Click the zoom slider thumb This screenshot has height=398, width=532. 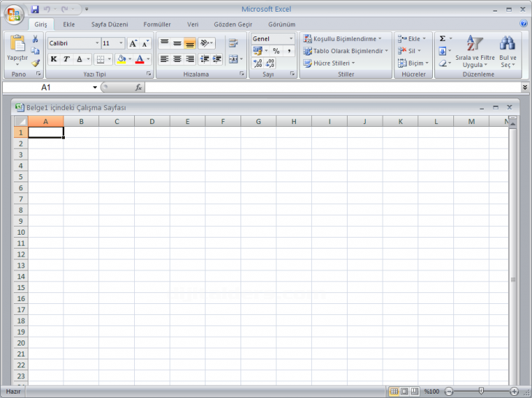click(x=481, y=391)
